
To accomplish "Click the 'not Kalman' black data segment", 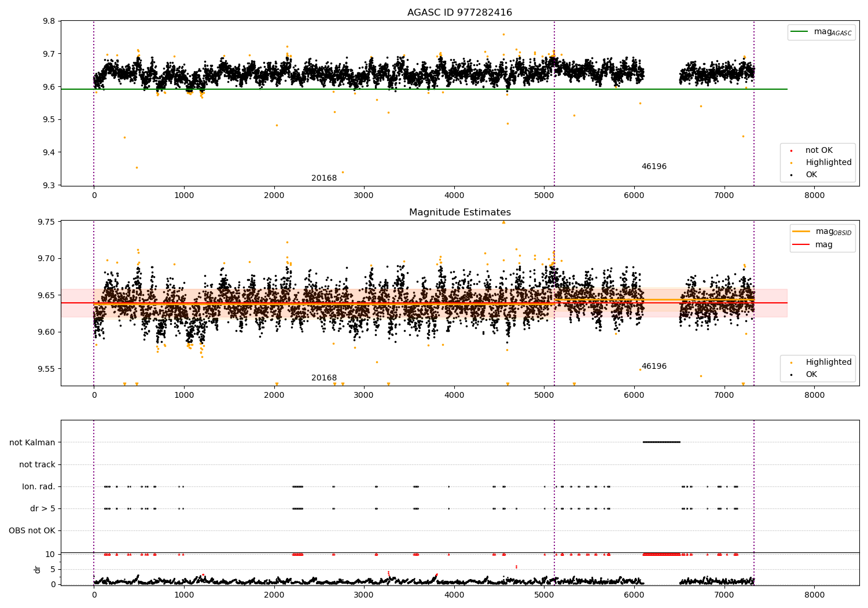I will click(661, 442).
